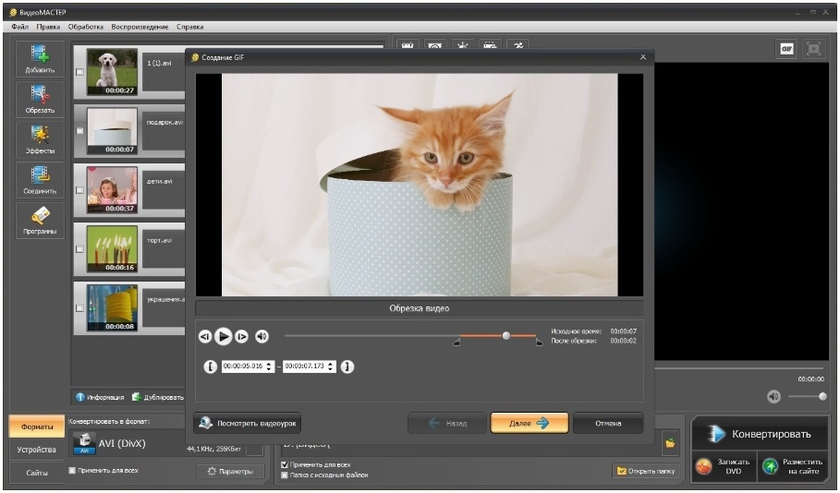Check the box next to подарок.avi
Image resolution: width=840 pixels, height=493 pixels.
pos(80,131)
